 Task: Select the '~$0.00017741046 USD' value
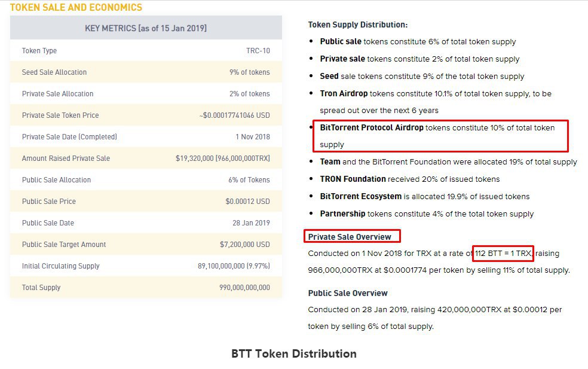pyautogui.click(x=235, y=115)
